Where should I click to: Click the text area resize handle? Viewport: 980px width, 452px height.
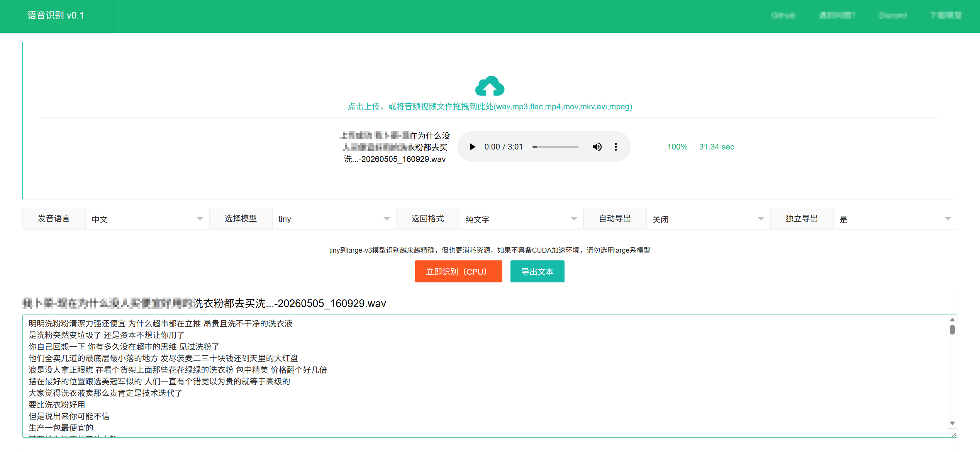[x=954, y=434]
